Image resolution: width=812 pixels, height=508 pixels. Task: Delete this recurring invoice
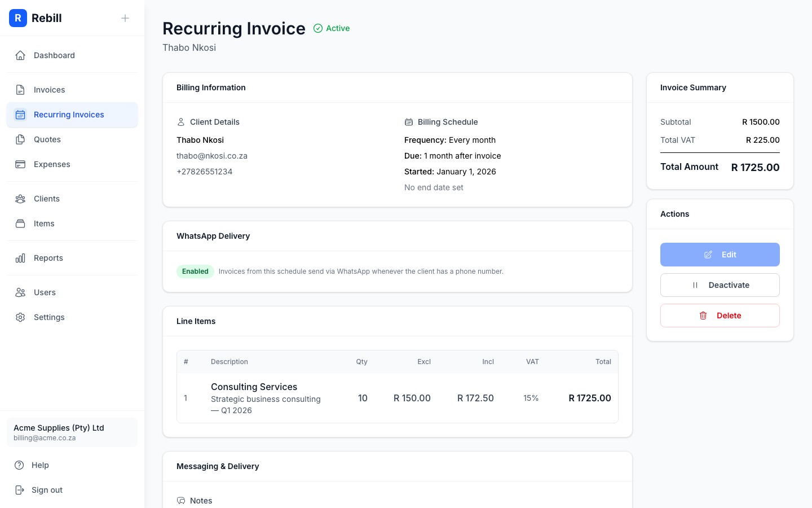tap(720, 316)
